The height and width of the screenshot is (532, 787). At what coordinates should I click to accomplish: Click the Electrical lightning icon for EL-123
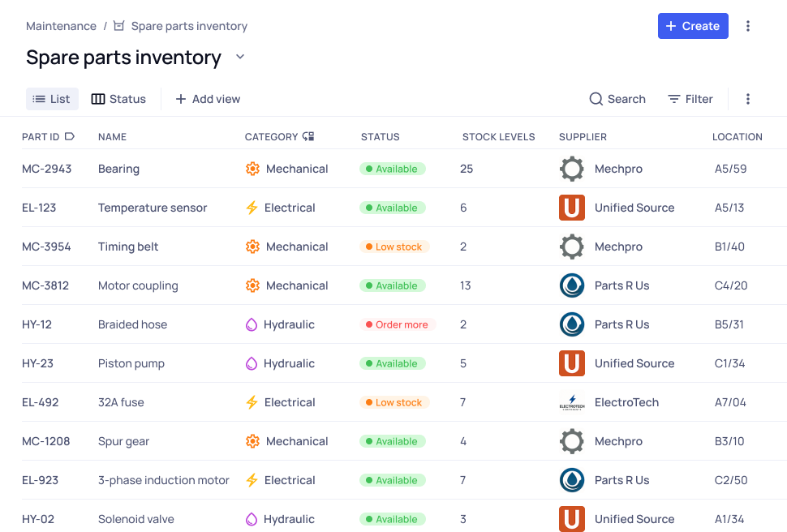coord(252,208)
